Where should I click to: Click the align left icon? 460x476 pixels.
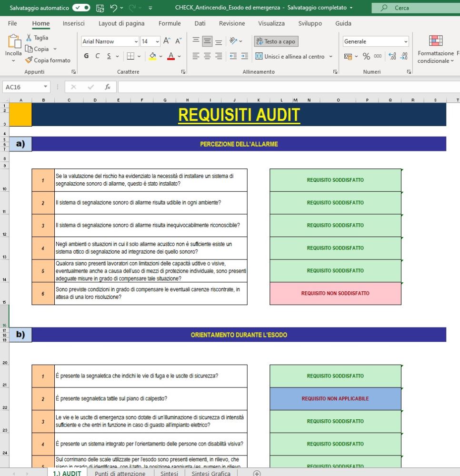point(196,56)
